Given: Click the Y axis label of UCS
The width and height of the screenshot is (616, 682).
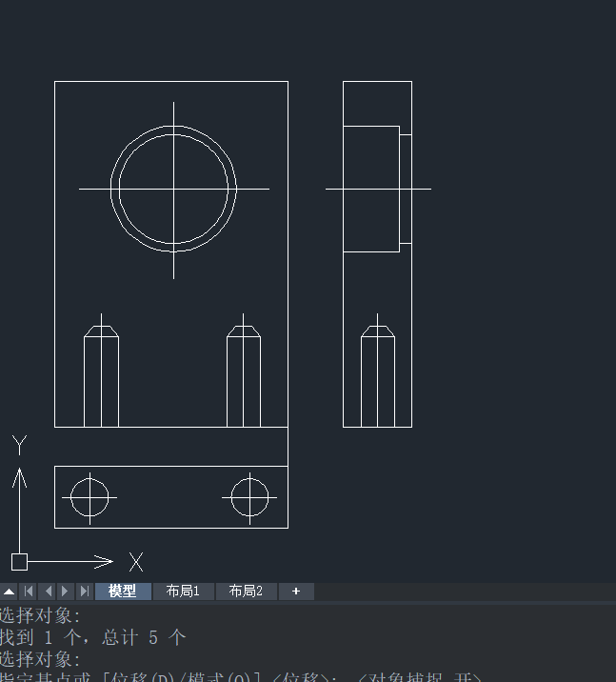Looking at the screenshot, I should coord(19,445).
